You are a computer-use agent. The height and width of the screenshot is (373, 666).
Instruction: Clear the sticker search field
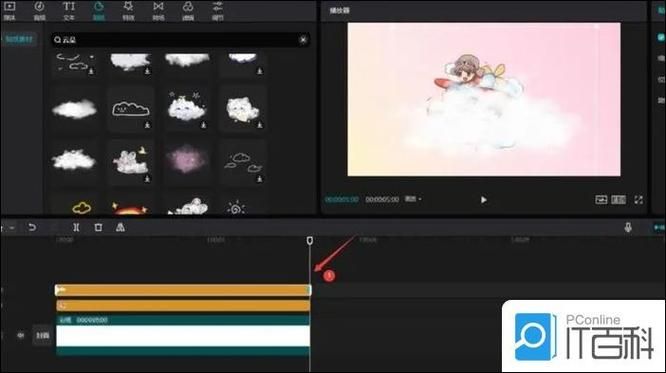[303, 40]
